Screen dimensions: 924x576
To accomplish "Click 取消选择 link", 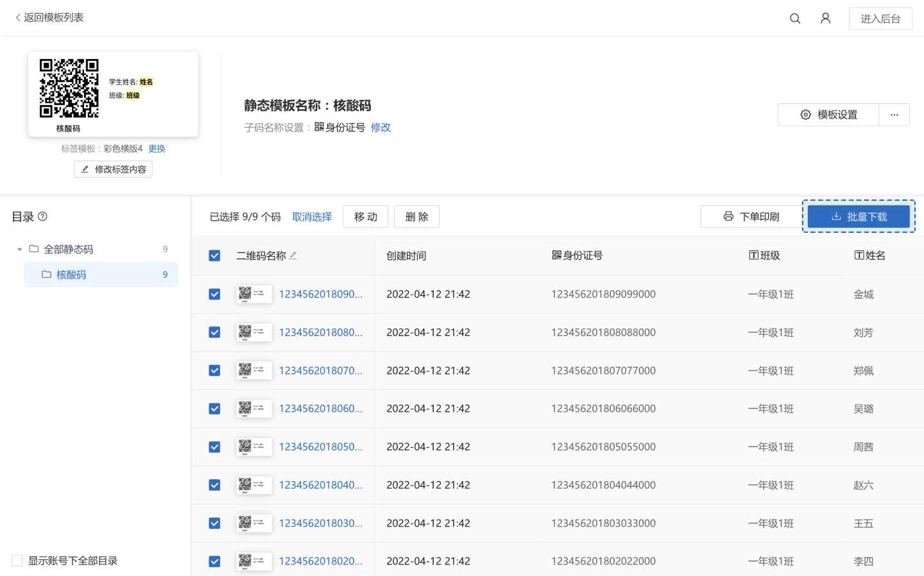I will point(312,217).
